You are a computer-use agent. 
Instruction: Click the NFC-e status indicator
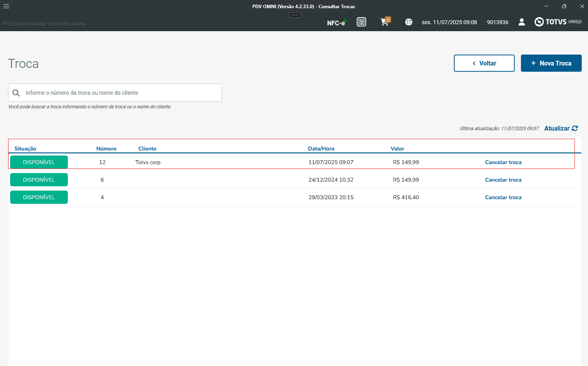tap(337, 23)
